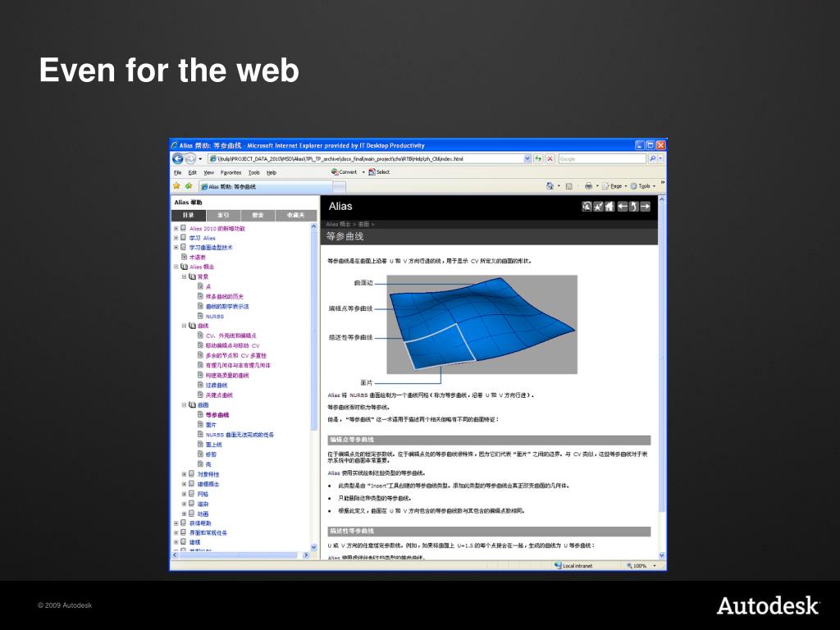
Task: Click the help content scrollbar down arrow
Action: point(662,555)
